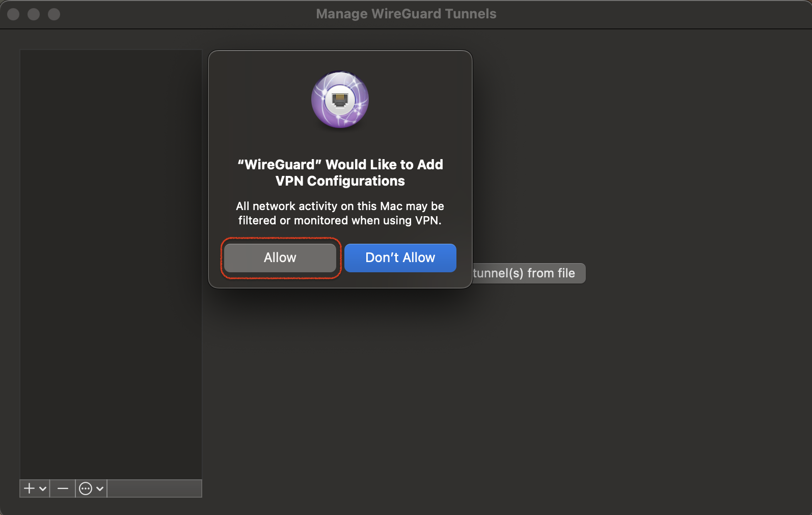Click the "Would Like to Add VPN Configurations" heading
The height and width of the screenshot is (515, 812).
pos(340,173)
